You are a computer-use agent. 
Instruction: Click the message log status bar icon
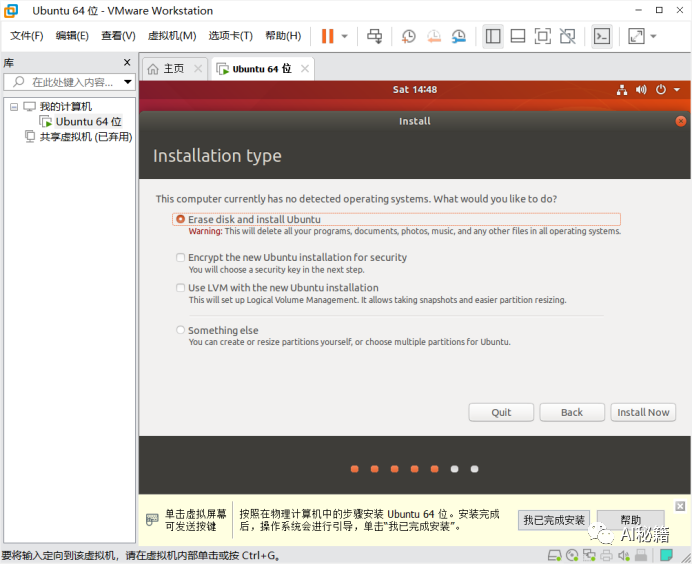coord(666,555)
